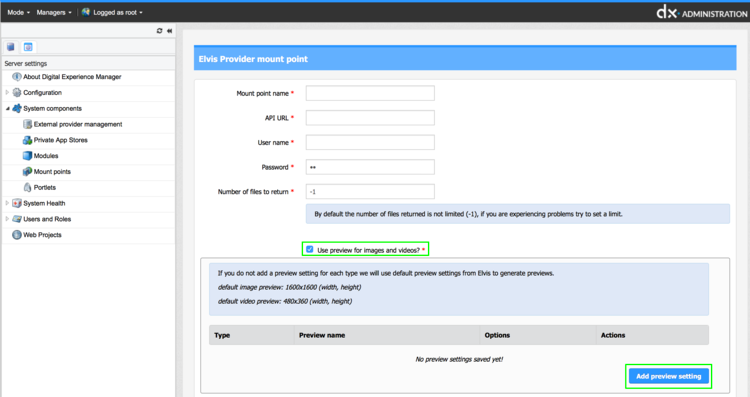Click the Options column header
This screenshot has width=750, height=397.
(538, 335)
